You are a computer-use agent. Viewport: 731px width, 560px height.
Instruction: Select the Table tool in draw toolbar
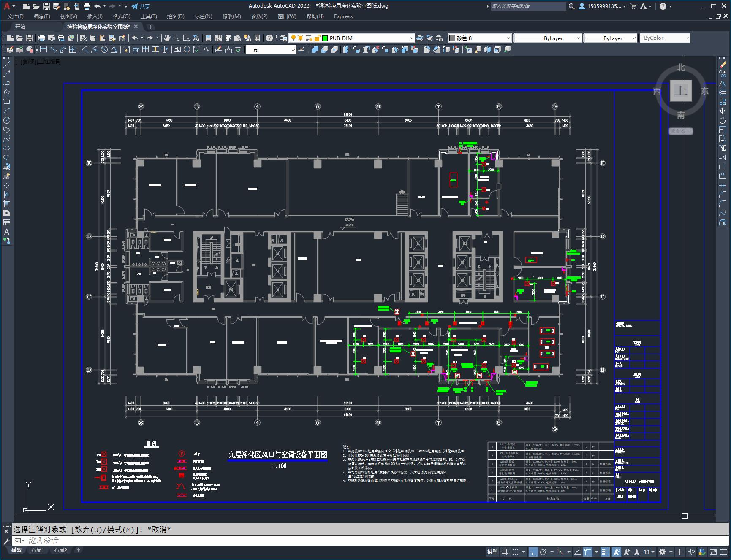pos(7,223)
